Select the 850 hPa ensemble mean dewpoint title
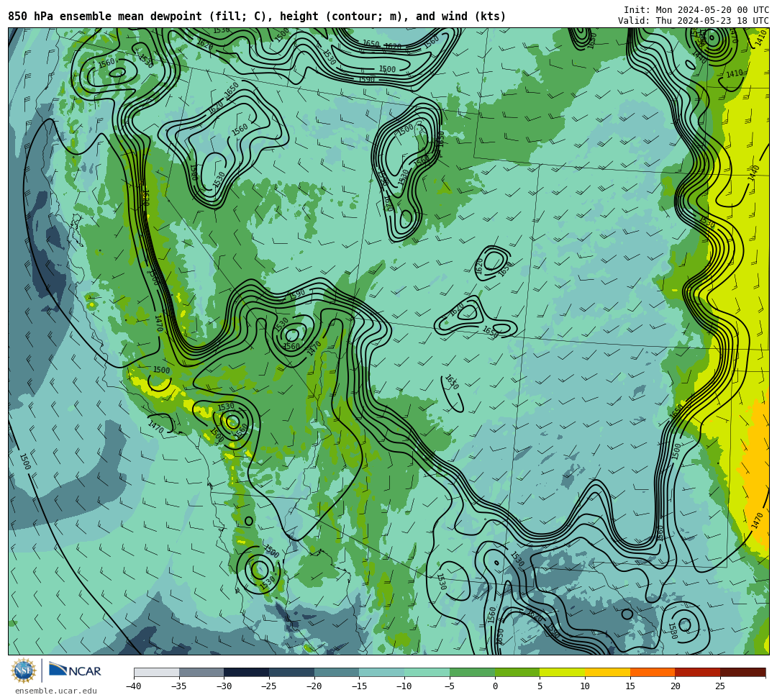 tap(257, 17)
